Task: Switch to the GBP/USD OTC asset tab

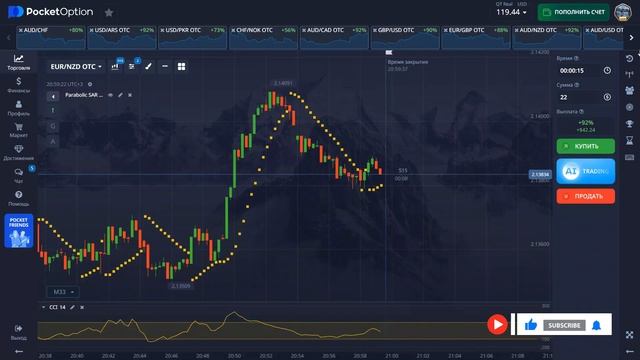Action: click(405, 38)
